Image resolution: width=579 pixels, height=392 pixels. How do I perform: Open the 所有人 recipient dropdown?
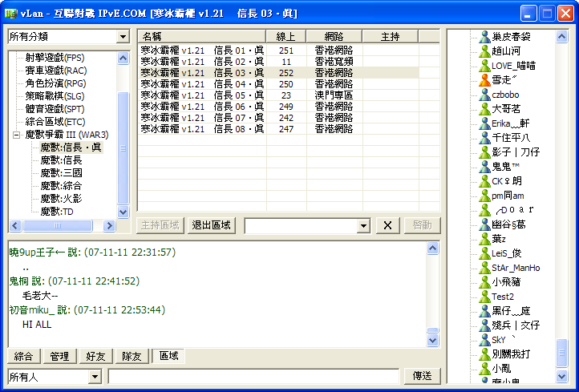[x=95, y=377]
